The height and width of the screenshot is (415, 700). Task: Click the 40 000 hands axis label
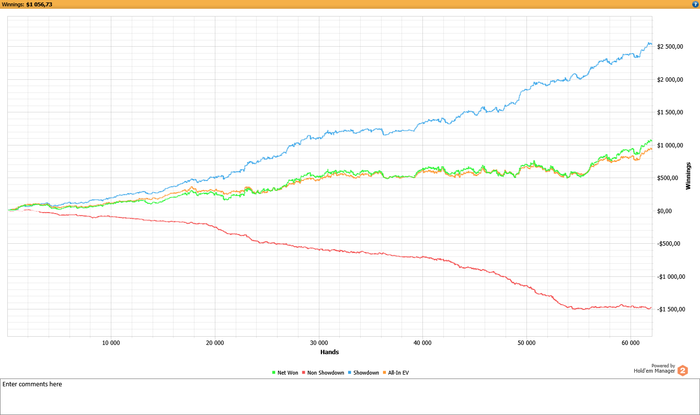coord(423,343)
